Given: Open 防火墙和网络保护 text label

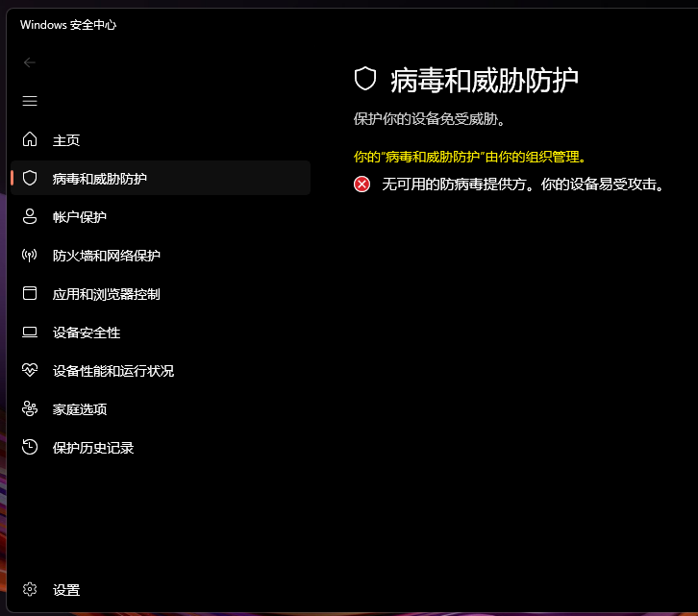Looking at the screenshot, I should point(107,256).
